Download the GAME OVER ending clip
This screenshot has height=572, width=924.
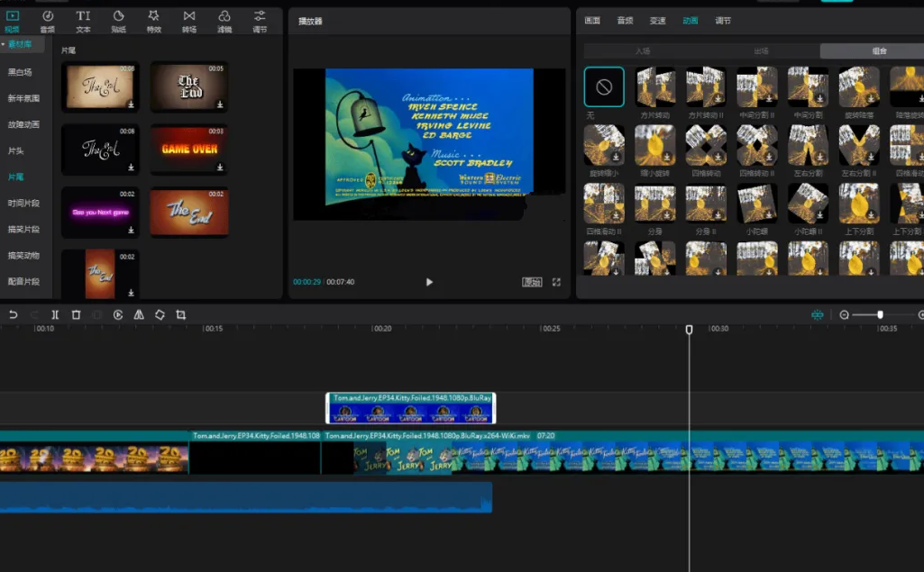coord(220,168)
